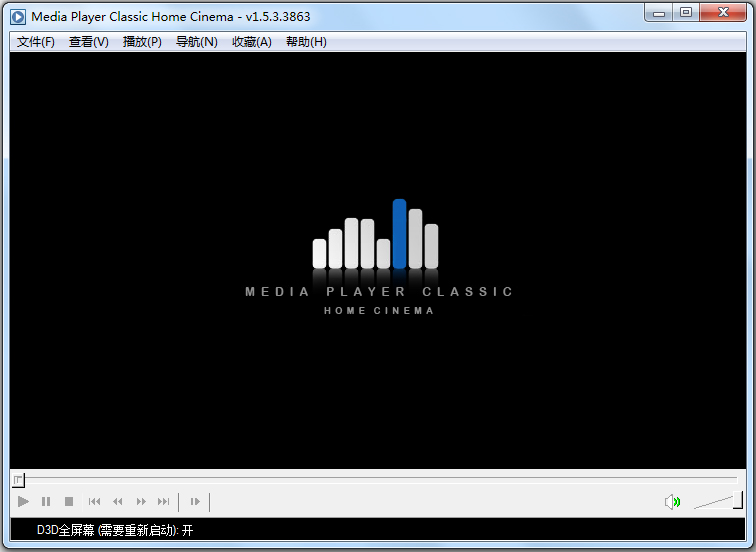Open the 导航(N) menu
The image size is (756, 552).
click(x=196, y=42)
